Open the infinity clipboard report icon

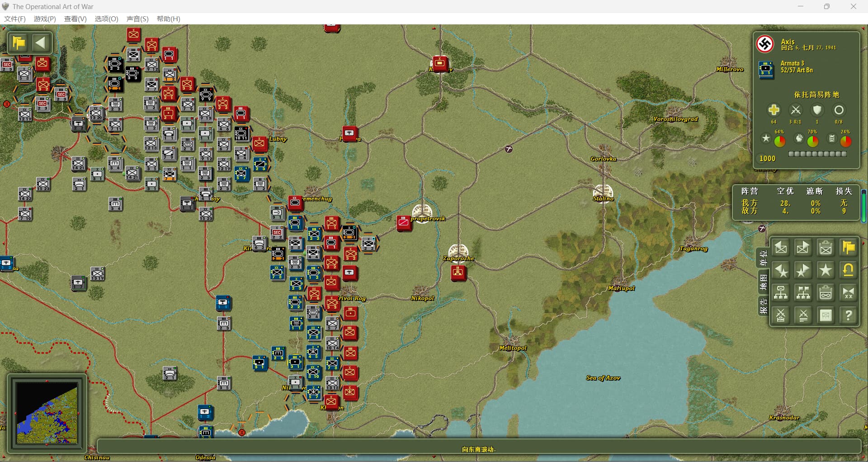coord(826,293)
